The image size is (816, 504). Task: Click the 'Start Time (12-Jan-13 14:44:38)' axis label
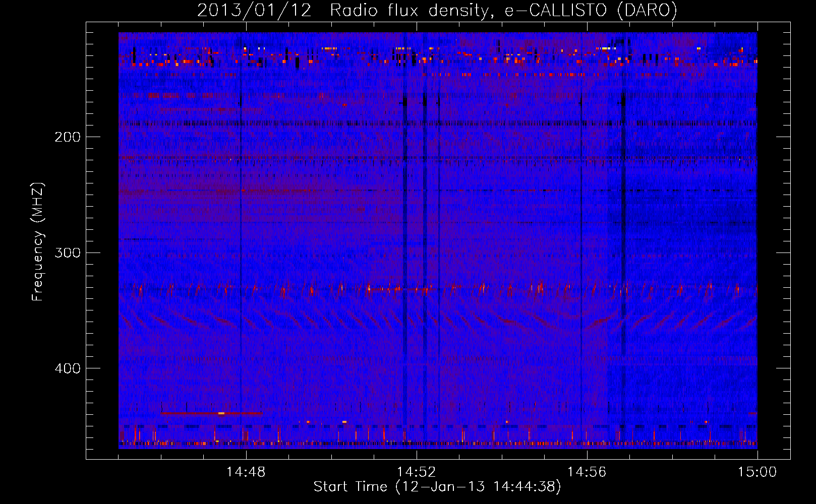click(437, 487)
